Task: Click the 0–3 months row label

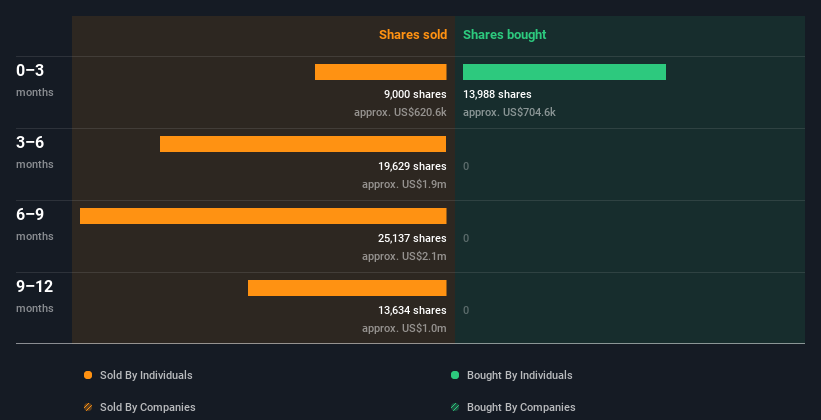Action: [x=35, y=80]
